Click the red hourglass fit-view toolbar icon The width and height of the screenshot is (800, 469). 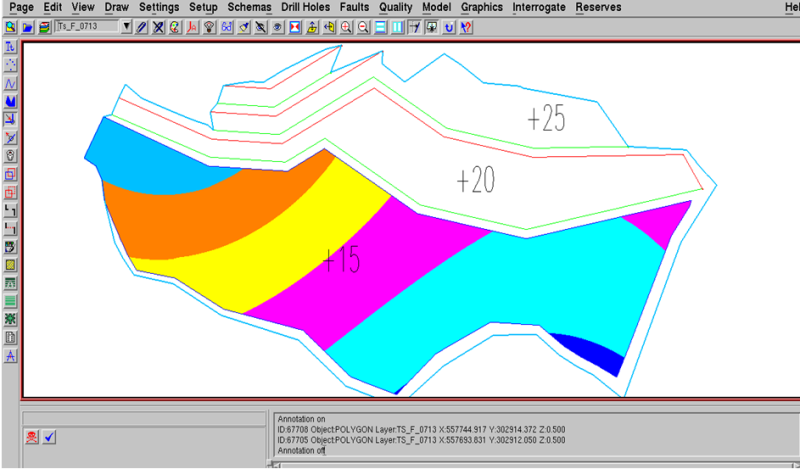tap(295, 27)
